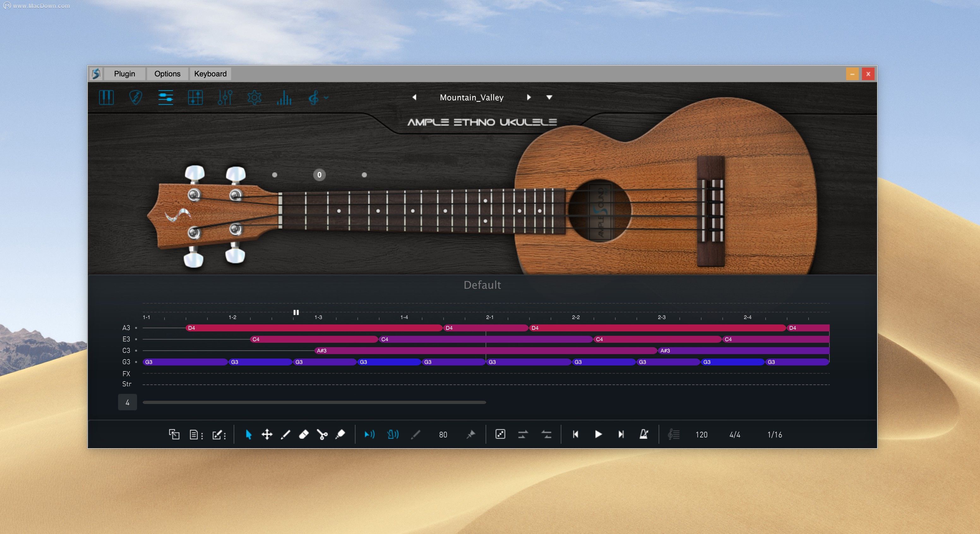Open the piano keys Main panel
980x534 pixels.
106,98
